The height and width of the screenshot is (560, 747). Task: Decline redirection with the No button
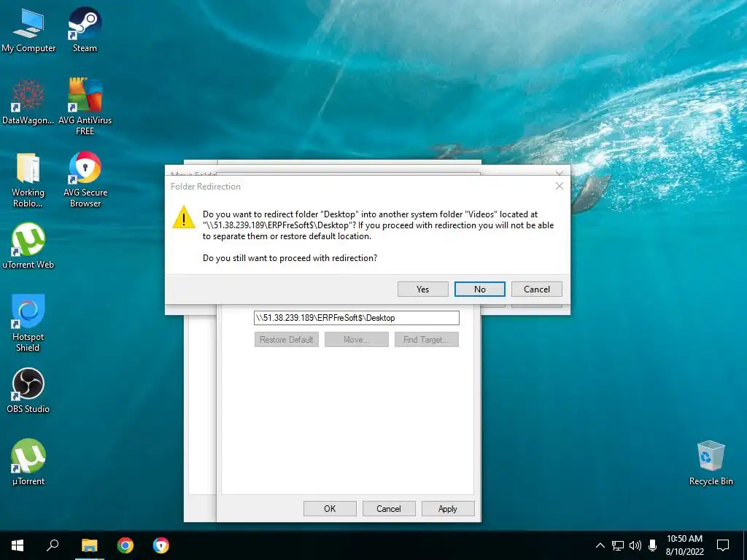tap(480, 289)
